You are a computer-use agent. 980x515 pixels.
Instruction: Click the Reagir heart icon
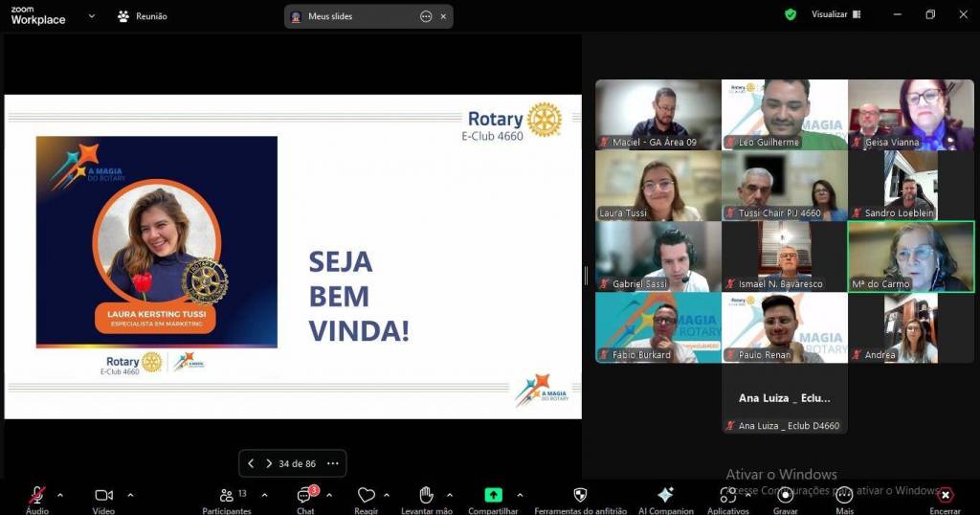(x=366, y=496)
